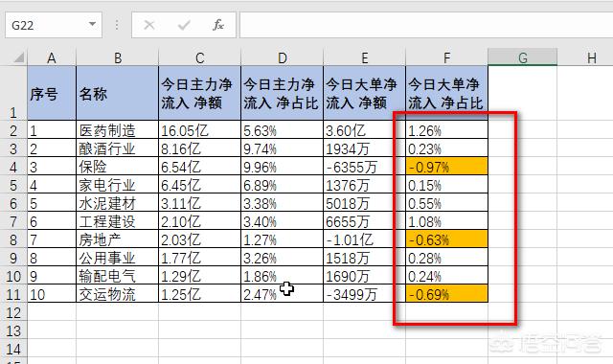This screenshot has width=613, height=364.
Task: Click the 今日大单净流入 净占比 header cell
Action: point(447,93)
